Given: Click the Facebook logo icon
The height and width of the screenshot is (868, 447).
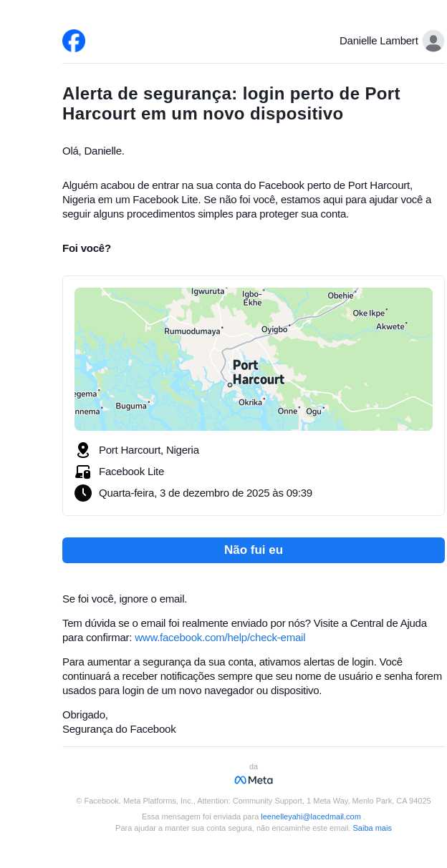Looking at the screenshot, I should coord(74,41).
